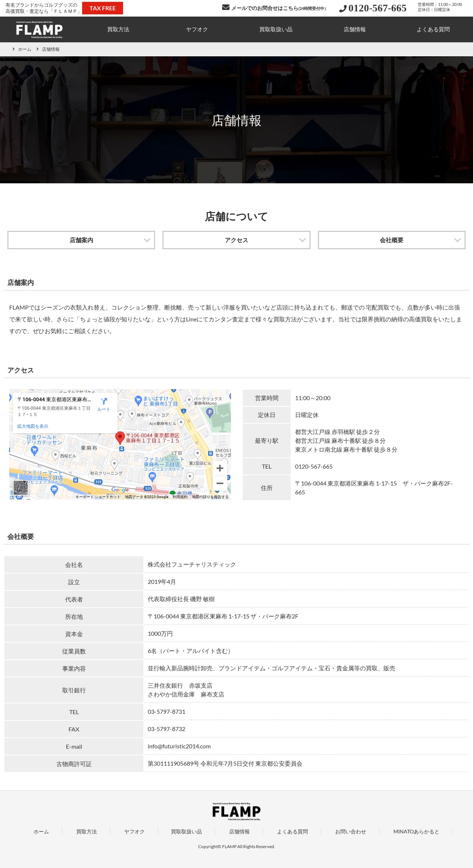The height and width of the screenshot is (868, 473).
Task: Click the Acn東麻布ビル map marker
Action: tap(181, 423)
